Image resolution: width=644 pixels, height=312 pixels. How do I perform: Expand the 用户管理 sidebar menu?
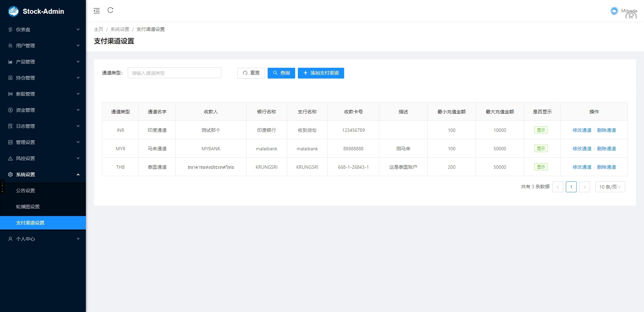43,46
